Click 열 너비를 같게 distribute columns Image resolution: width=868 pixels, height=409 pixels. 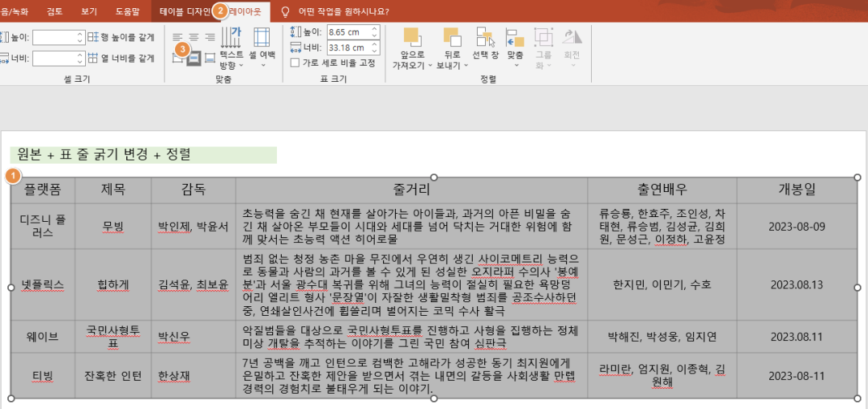tap(121, 58)
